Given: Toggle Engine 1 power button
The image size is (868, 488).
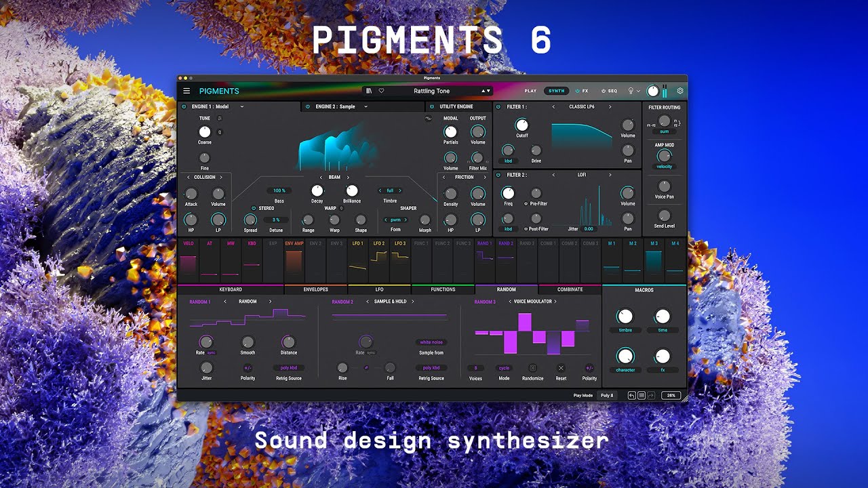Looking at the screenshot, I should (184, 106).
